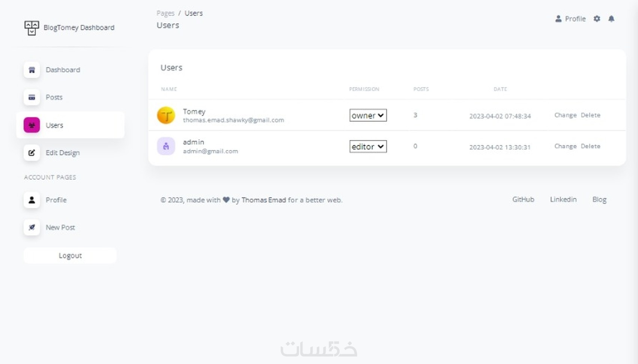Click the New Post rocket icon
Image resolution: width=638 pixels, height=364 pixels.
32,227
